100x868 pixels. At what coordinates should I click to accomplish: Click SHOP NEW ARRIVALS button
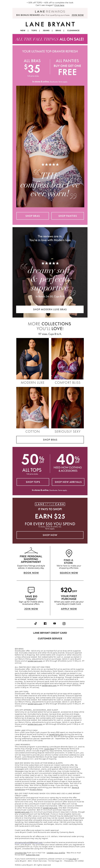[x=68, y=482]
